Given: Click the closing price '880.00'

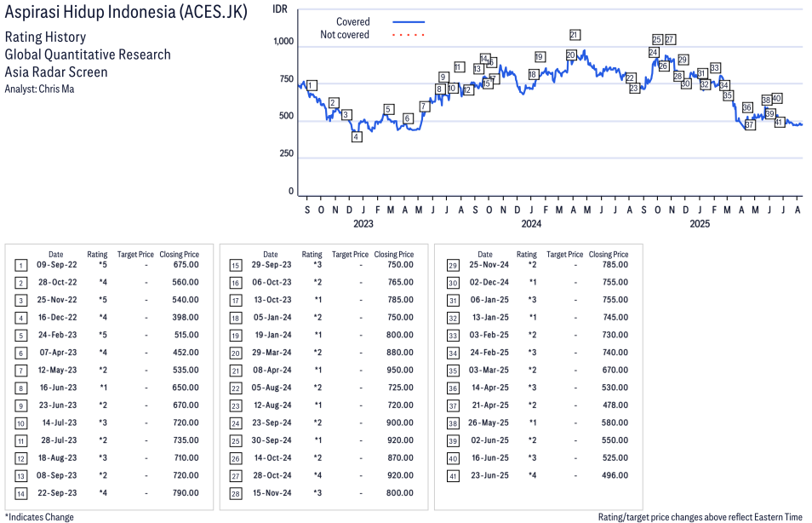Looking at the screenshot, I should 400,353.
